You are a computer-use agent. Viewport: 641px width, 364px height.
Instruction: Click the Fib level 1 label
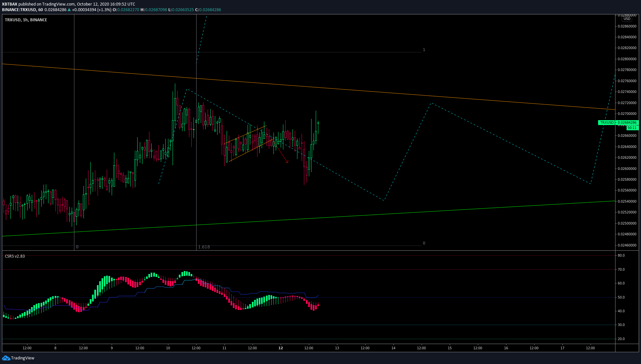(x=424, y=50)
